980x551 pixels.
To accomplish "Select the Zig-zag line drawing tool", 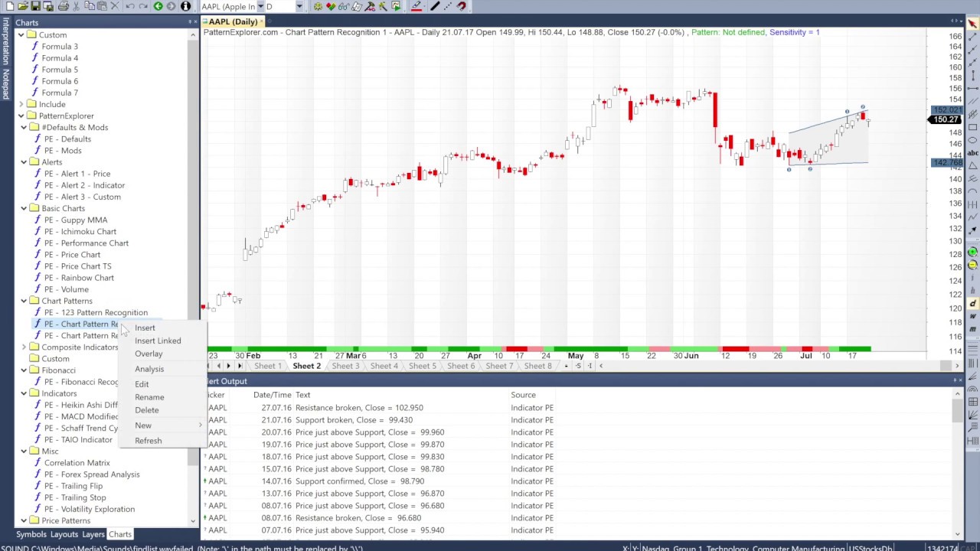I will click(972, 217).
